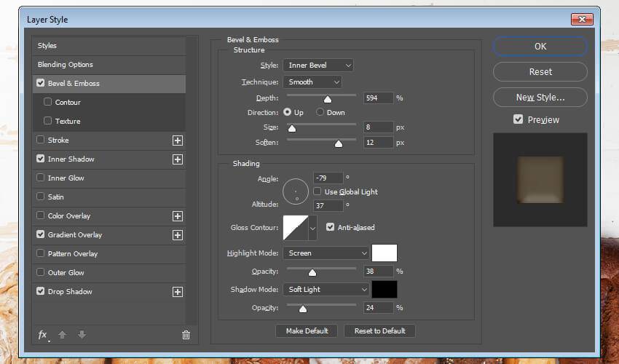Select Blending Options in the styles list

[x=66, y=65]
